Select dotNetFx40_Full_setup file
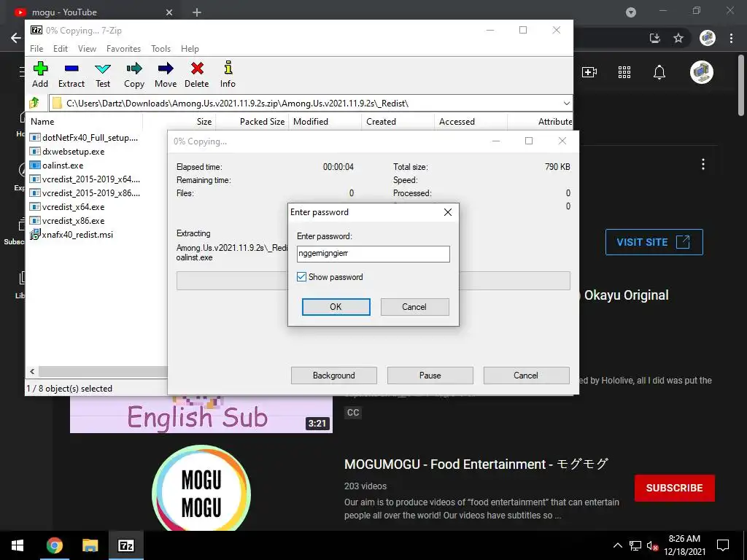747x560 pixels. pyautogui.click(x=84, y=138)
